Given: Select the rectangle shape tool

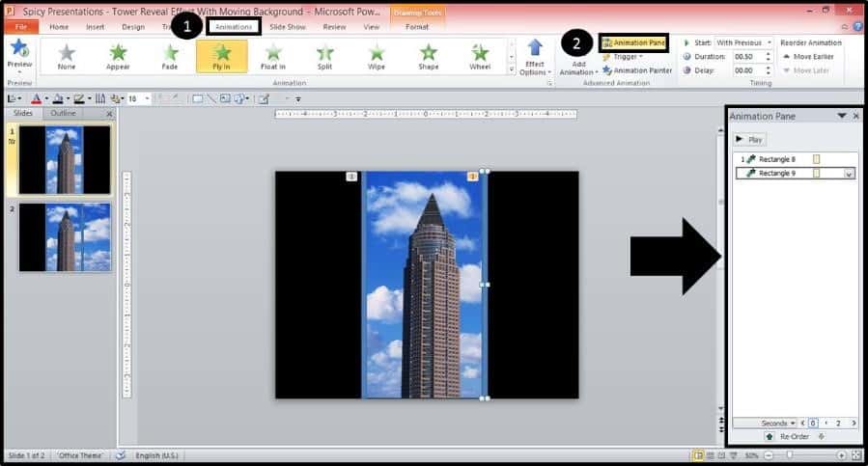Looking at the screenshot, I should point(197,99).
